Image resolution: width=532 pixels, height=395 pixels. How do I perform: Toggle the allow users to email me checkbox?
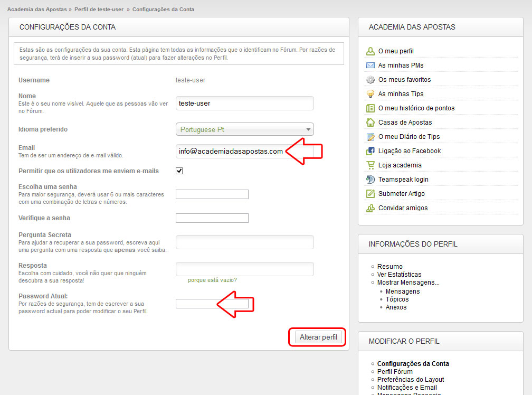179,171
